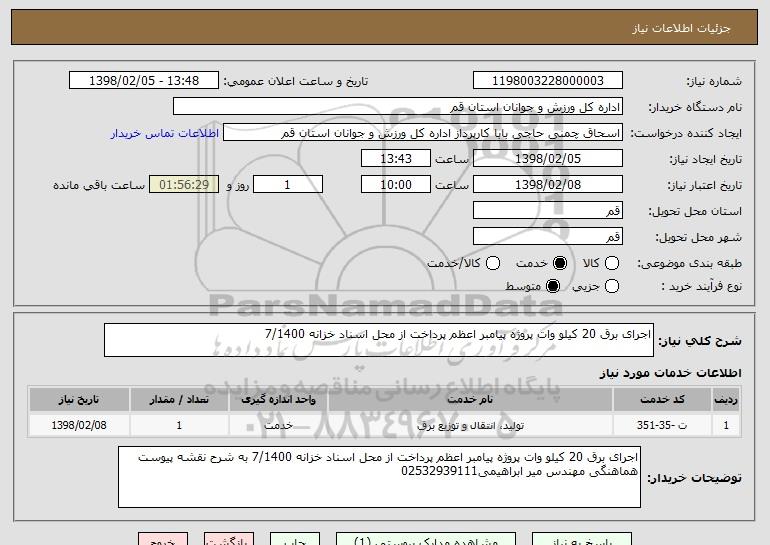Click the چاپ print button
770x545 pixels.
(295, 539)
